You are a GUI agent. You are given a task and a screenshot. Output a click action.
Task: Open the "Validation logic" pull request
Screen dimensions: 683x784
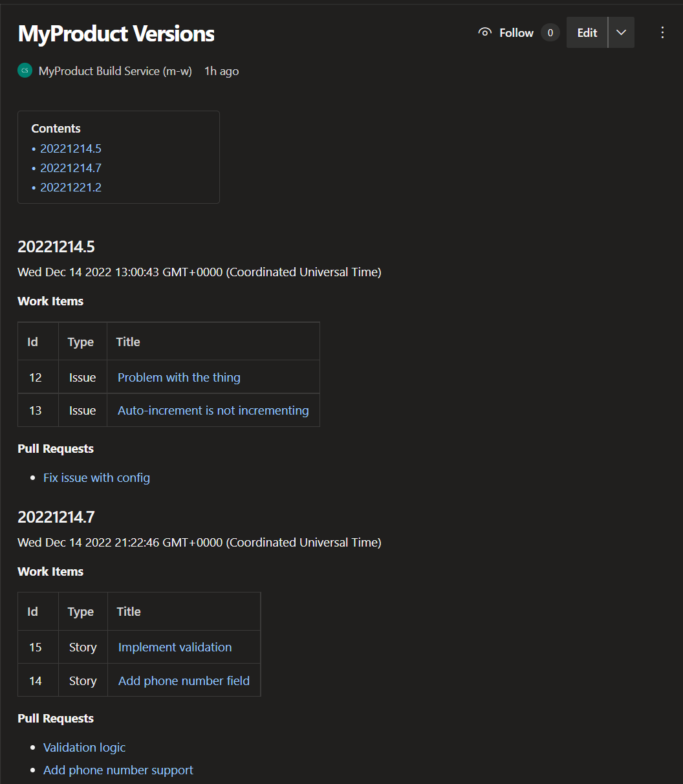coord(84,748)
